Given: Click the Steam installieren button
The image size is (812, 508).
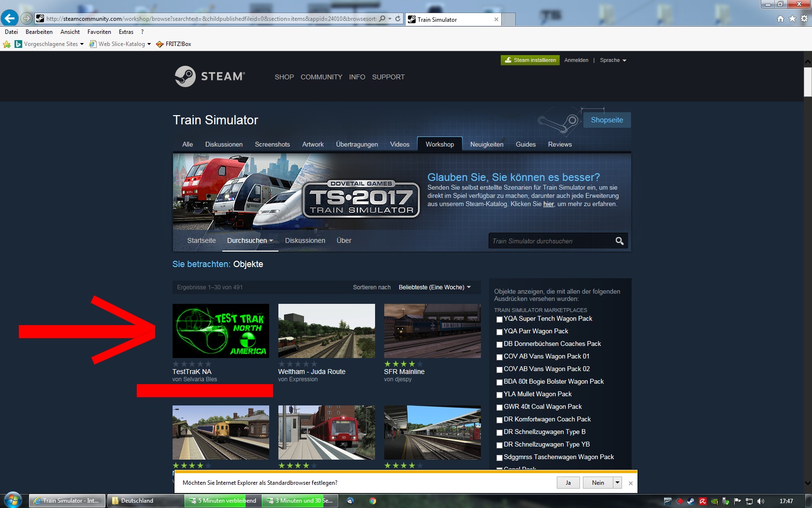Looking at the screenshot, I should point(530,60).
